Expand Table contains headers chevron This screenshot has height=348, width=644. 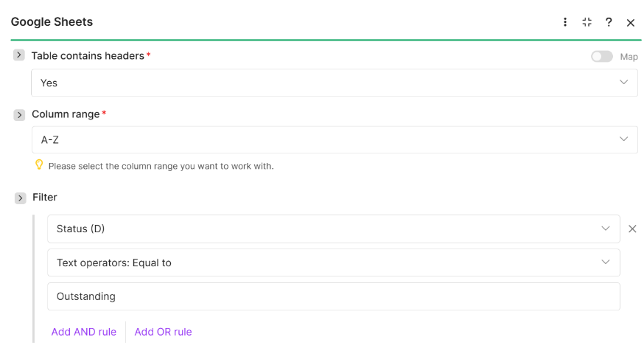tap(19, 55)
